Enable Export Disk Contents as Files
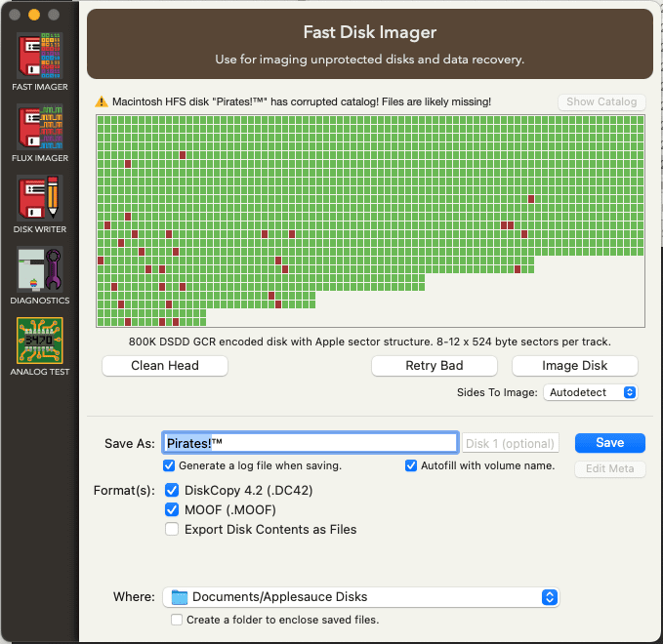The width and height of the screenshot is (663, 644). pyautogui.click(x=172, y=530)
